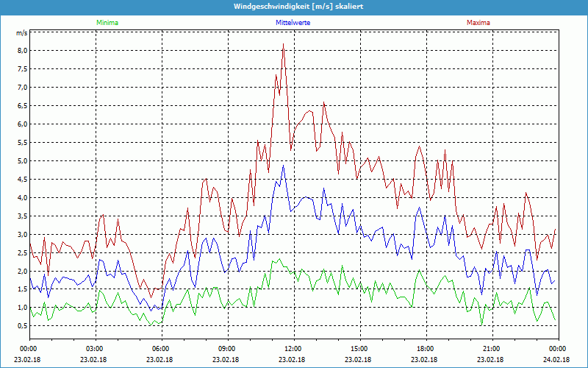Click the highest peak of the red Maxima curve
588x368 pixels.
pos(283,44)
